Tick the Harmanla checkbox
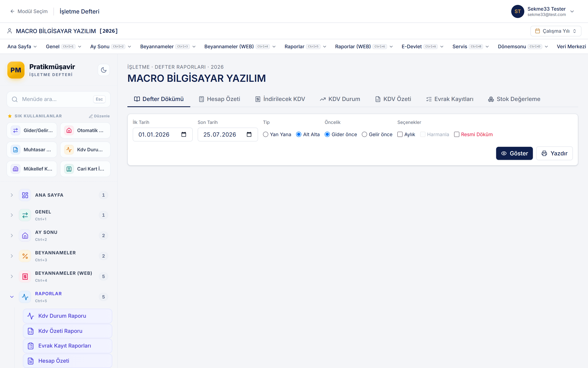 pyautogui.click(x=423, y=134)
